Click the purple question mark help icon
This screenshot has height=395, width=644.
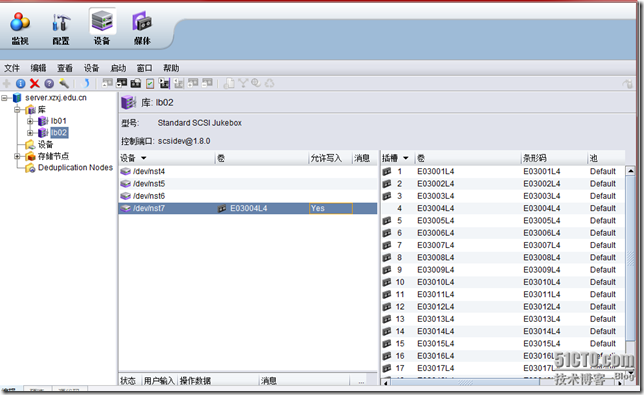click(x=49, y=84)
